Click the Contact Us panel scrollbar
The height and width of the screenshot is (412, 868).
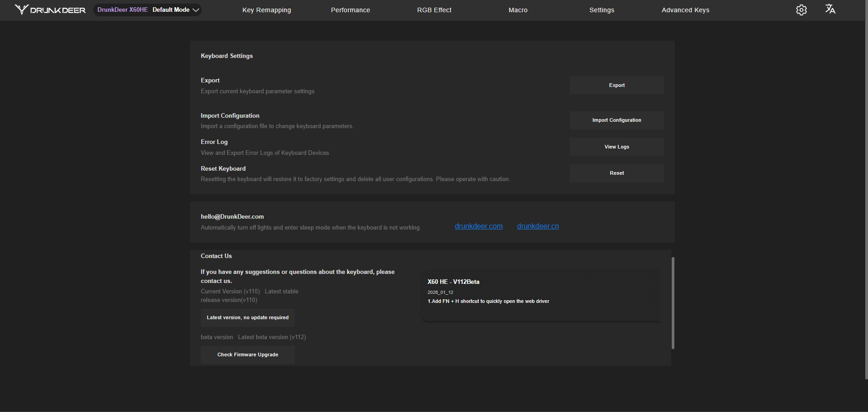click(x=673, y=303)
